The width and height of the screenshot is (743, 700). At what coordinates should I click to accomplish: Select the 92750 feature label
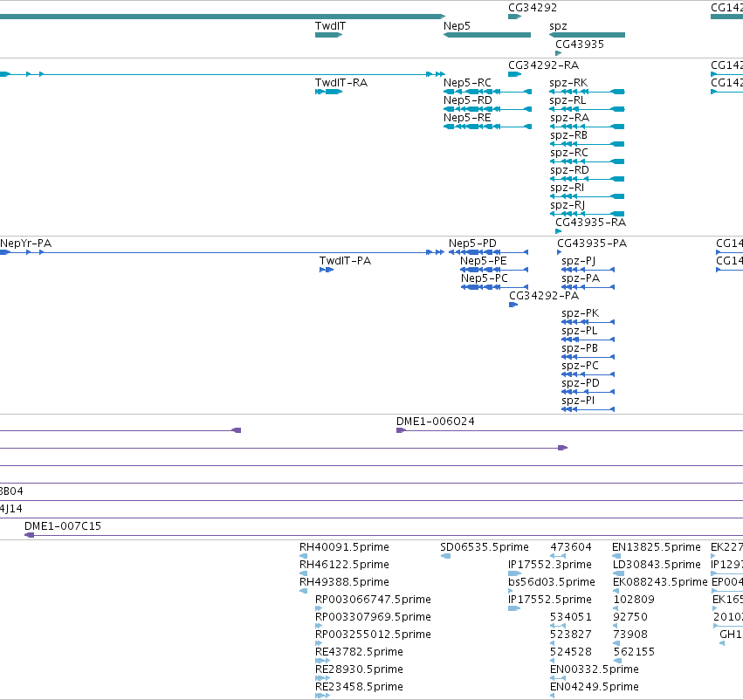(x=630, y=616)
